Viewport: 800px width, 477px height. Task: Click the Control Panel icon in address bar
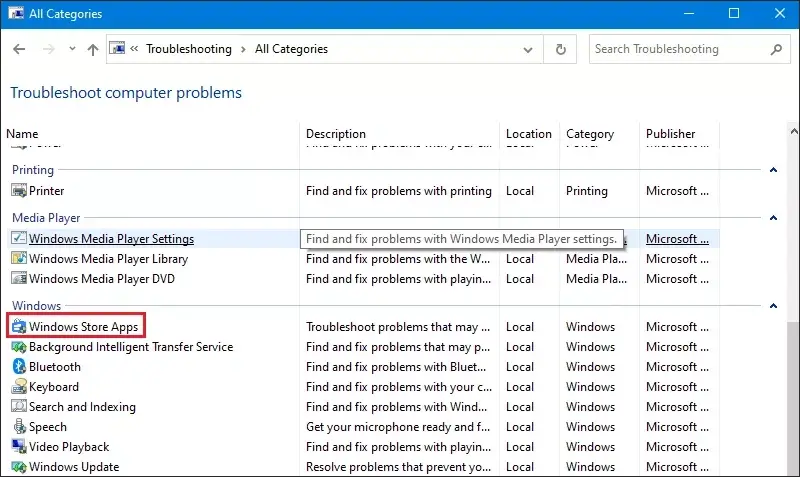pos(117,48)
